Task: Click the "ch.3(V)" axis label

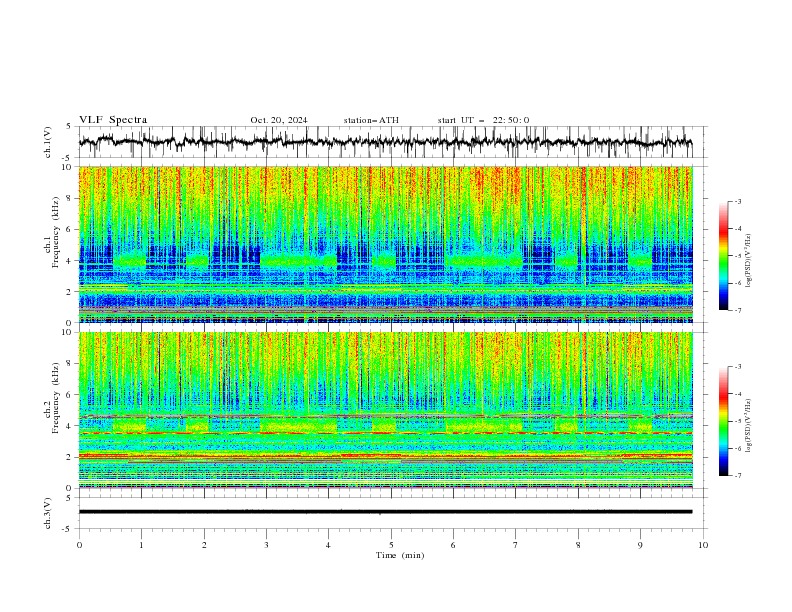Action: click(x=48, y=513)
